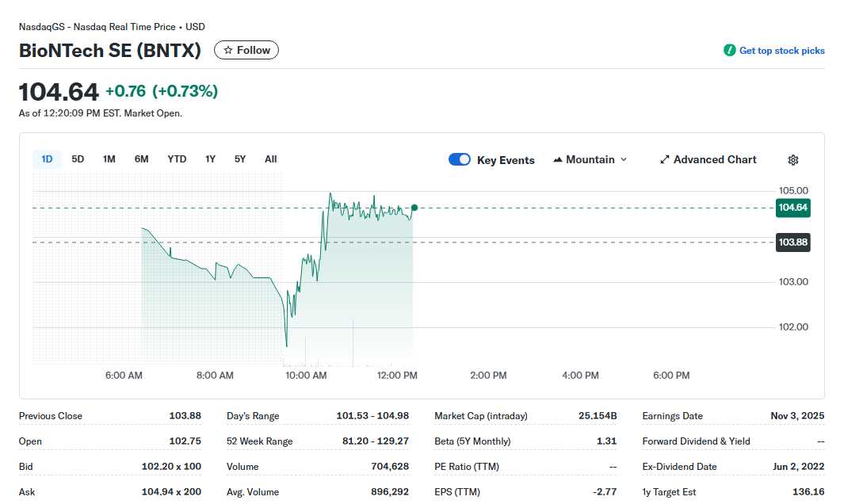This screenshot has width=844, height=504.
Task: Click the 104.64 price marker on the chart
Action: pos(792,208)
